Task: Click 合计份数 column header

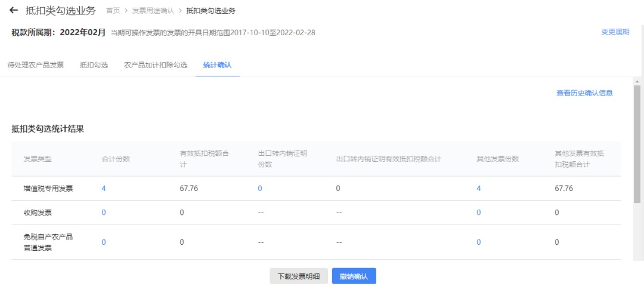Action: click(x=116, y=159)
